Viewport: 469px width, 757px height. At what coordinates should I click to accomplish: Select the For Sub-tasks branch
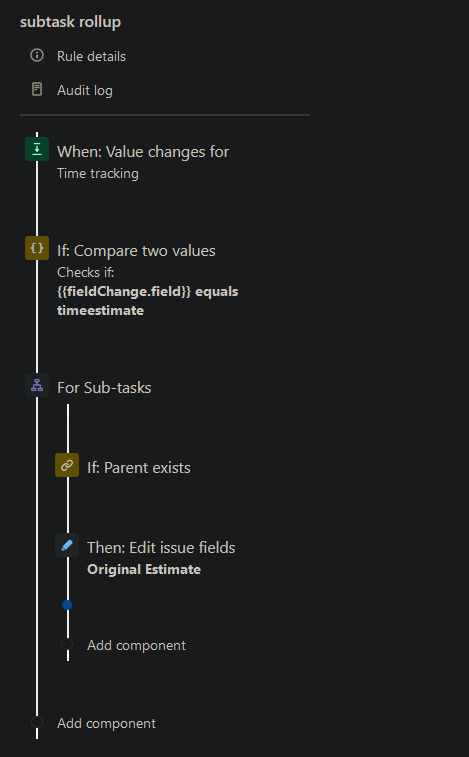point(104,388)
